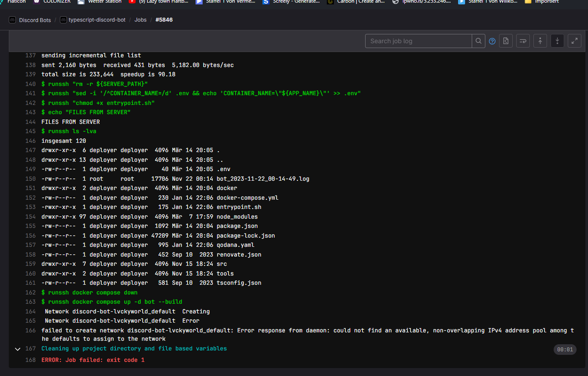
Task: Show the raw job log
Action: pos(506,41)
